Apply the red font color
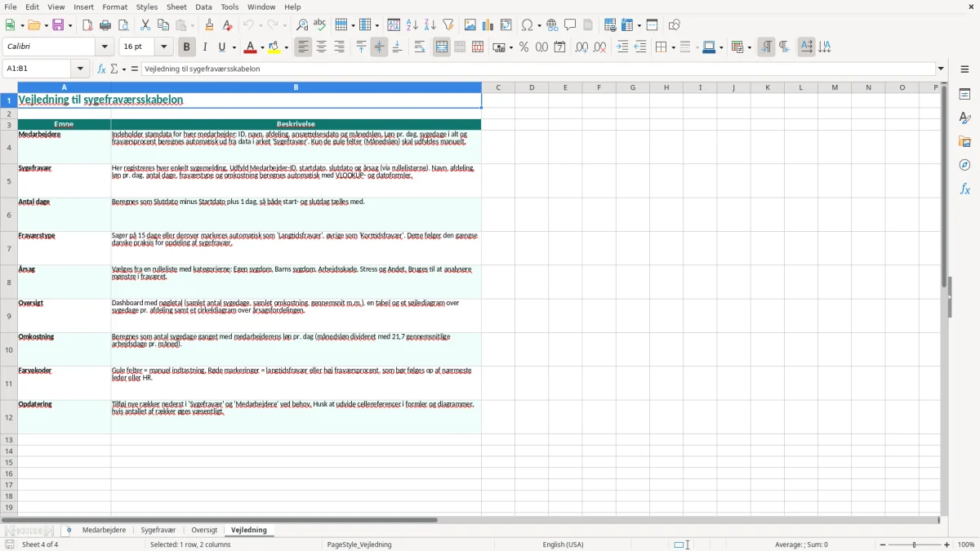980x551 pixels. [252, 47]
